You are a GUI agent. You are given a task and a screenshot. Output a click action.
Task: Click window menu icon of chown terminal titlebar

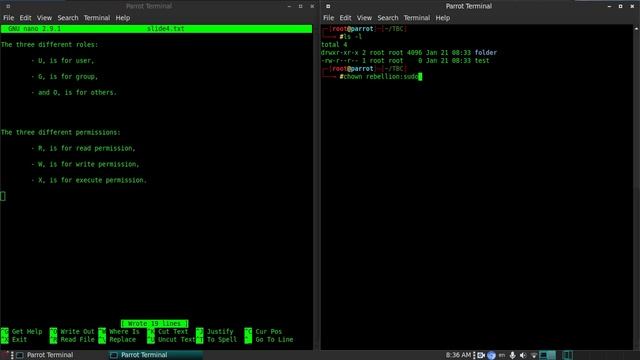coord(328,6)
